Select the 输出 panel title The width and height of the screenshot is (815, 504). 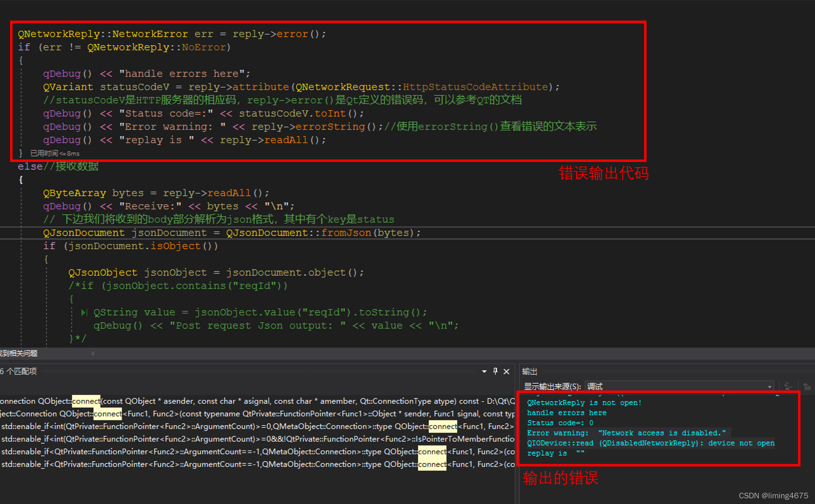pos(529,371)
